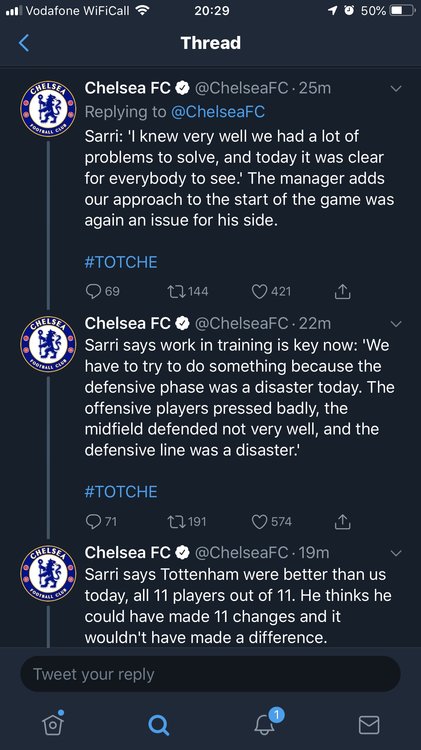421x750 pixels.
Task: Open the Search tab
Action: tap(158, 725)
